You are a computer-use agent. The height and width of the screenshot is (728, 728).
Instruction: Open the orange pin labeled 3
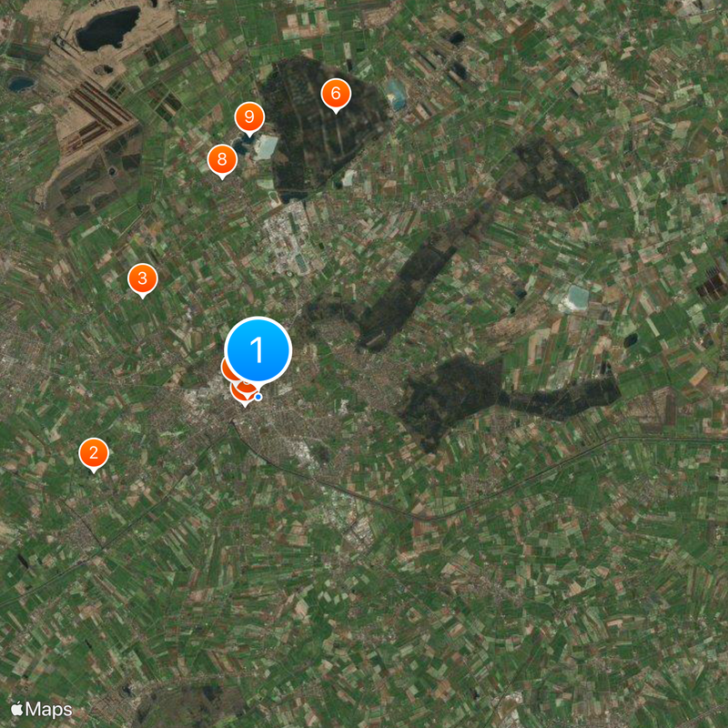coord(143,279)
